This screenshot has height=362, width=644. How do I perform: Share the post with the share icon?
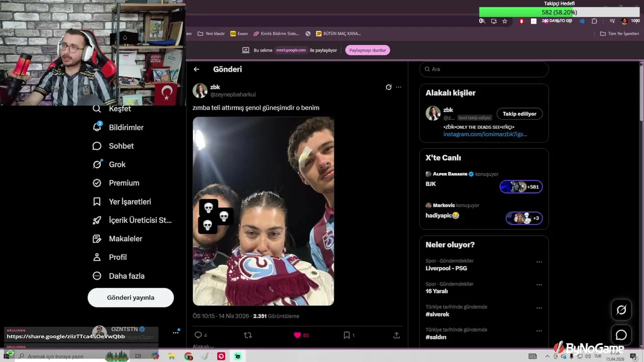tap(396, 335)
